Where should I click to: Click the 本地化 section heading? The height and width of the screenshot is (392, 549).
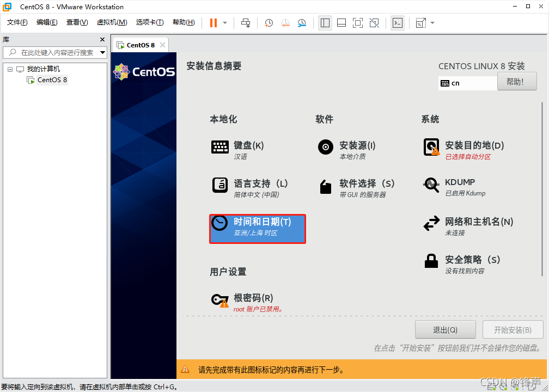point(223,119)
